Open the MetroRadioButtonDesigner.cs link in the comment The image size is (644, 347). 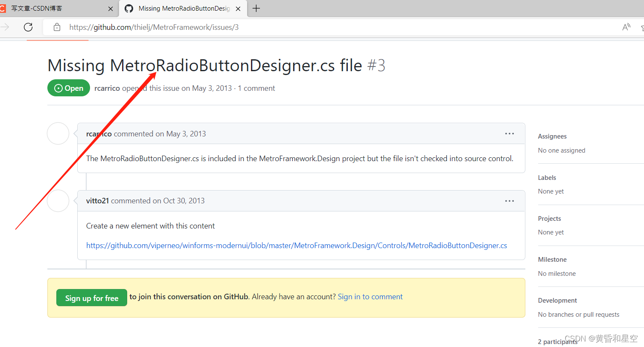pos(296,245)
